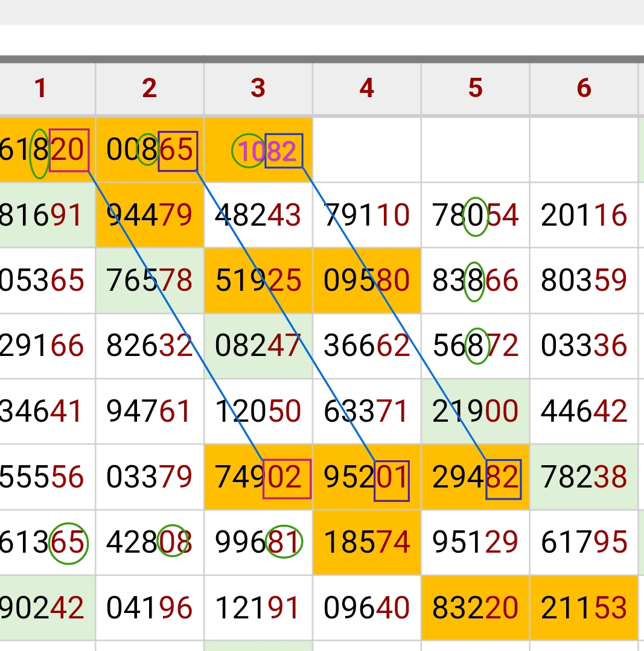Select the green cell 08247
This screenshot has width=644, height=651.
[258, 346]
